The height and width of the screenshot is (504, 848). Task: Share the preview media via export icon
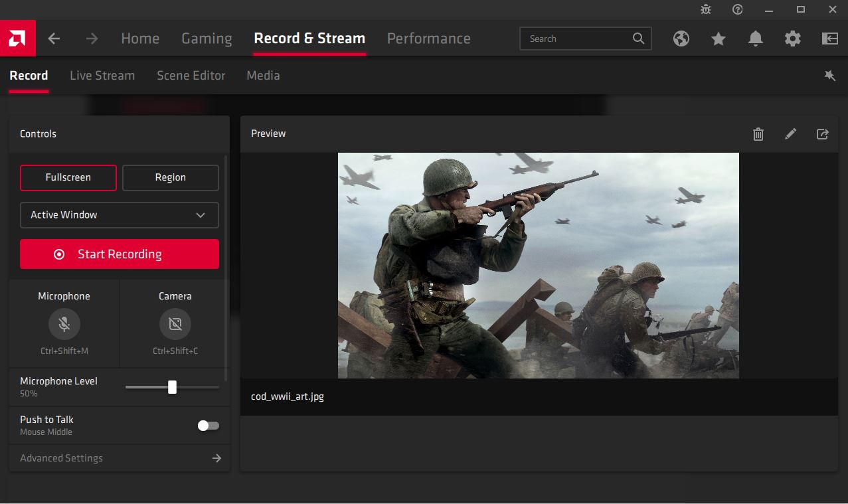click(x=822, y=134)
